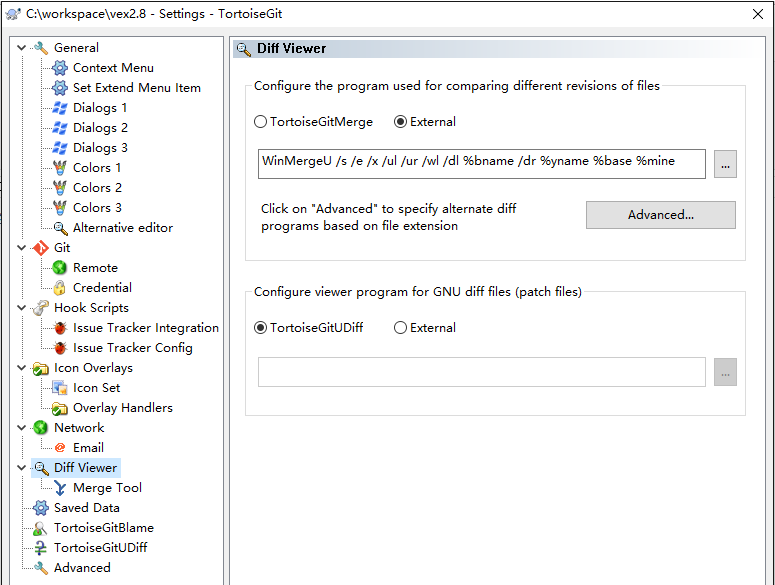This screenshot has height=585, width=775.
Task: Select the Alternative editor tree entry
Action: coord(123,228)
